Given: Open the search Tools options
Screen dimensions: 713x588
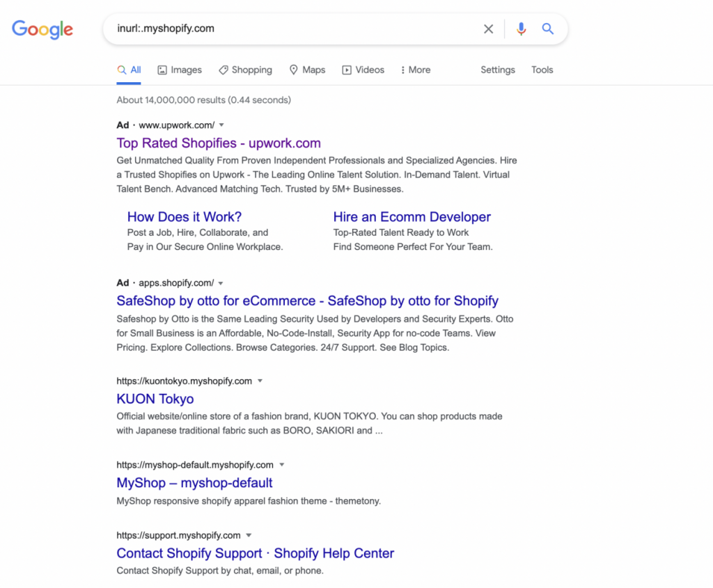Looking at the screenshot, I should click(x=542, y=70).
